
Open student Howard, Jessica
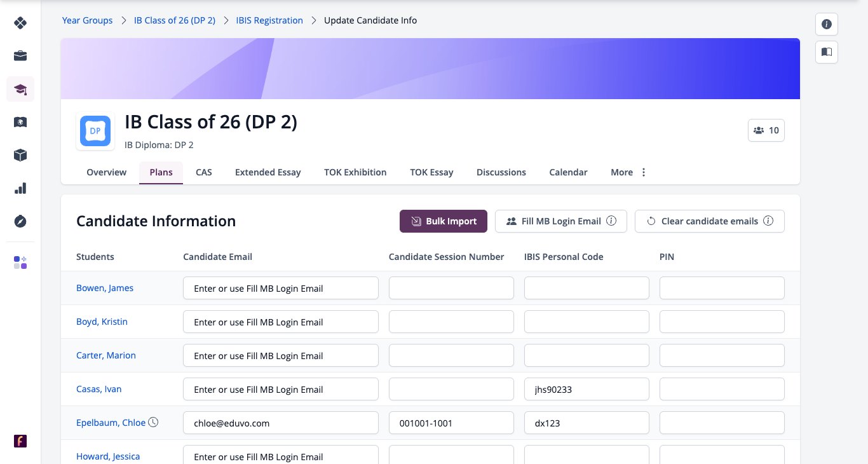pos(108,456)
